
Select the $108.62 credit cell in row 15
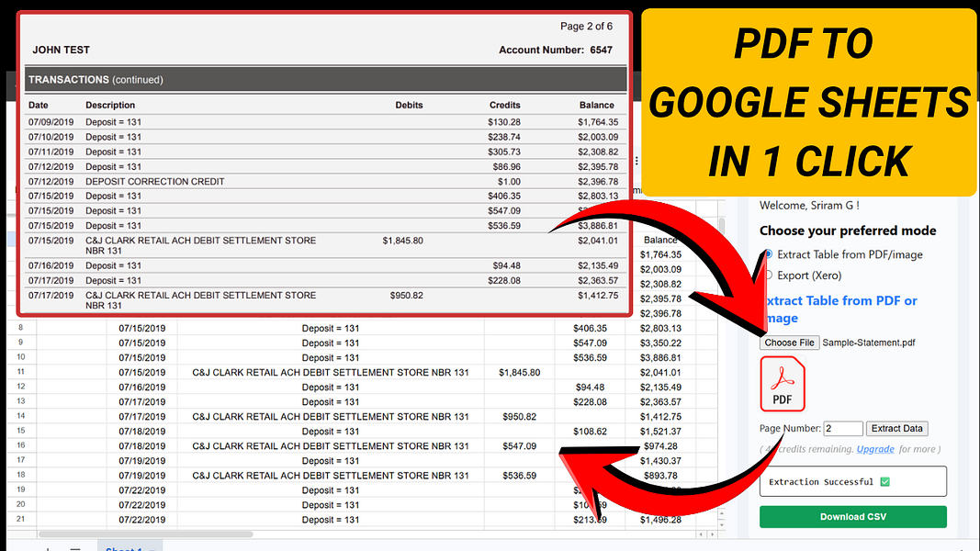tap(590, 431)
